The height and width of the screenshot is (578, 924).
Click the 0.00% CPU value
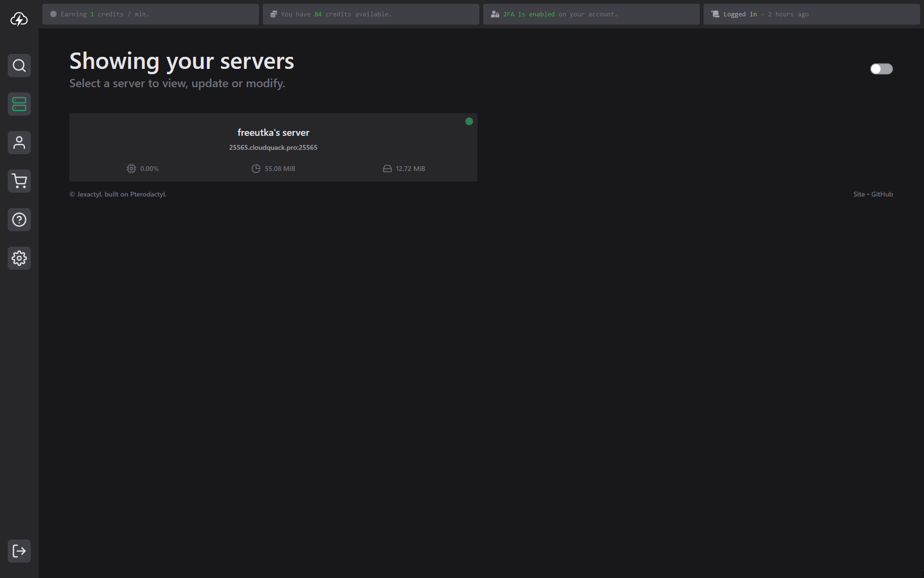(149, 169)
